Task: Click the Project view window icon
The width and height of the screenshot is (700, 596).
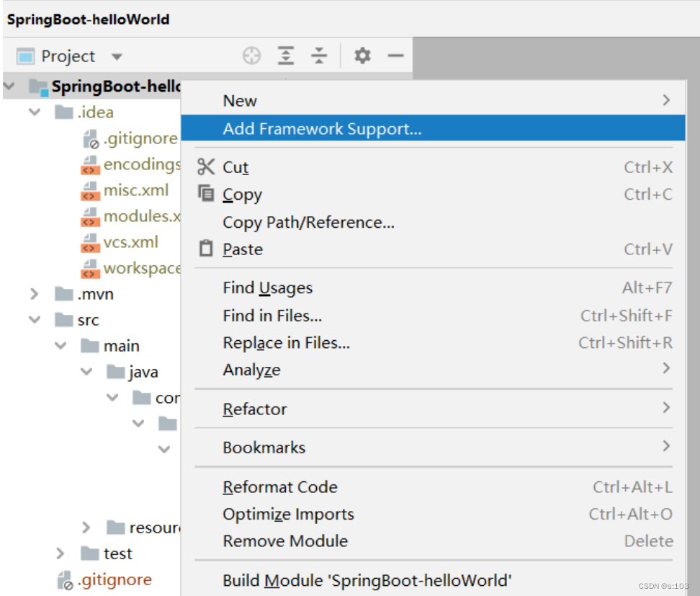Action: click(x=25, y=56)
